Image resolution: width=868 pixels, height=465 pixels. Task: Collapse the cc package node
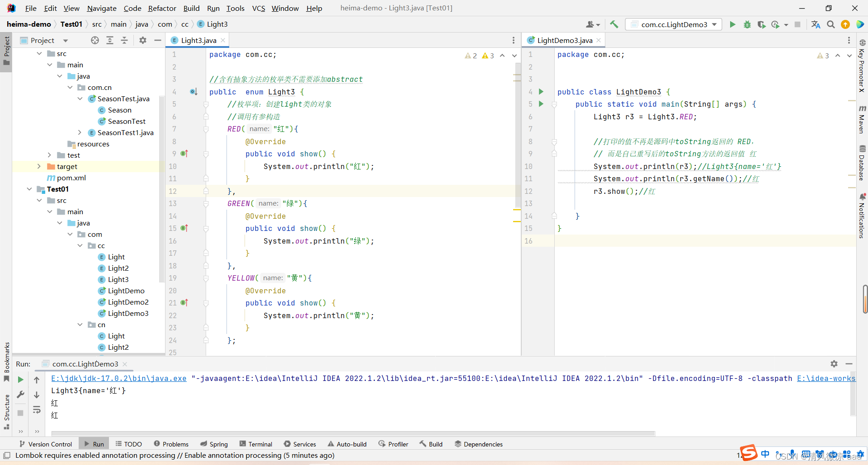tap(80, 245)
